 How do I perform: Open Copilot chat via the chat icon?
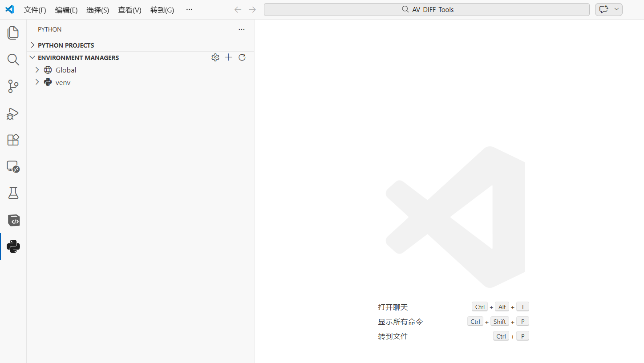pyautogui.click(x=603, y=9)
